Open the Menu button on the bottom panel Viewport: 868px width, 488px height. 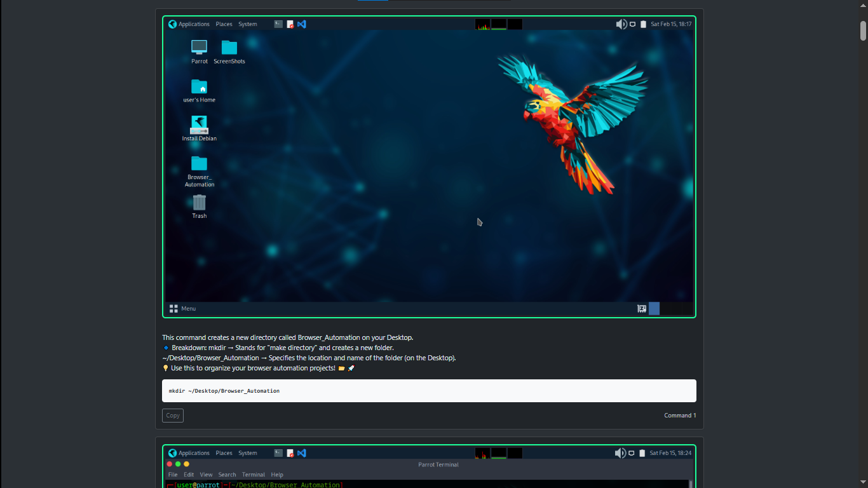pyautogui.click(x=182, y=309)
